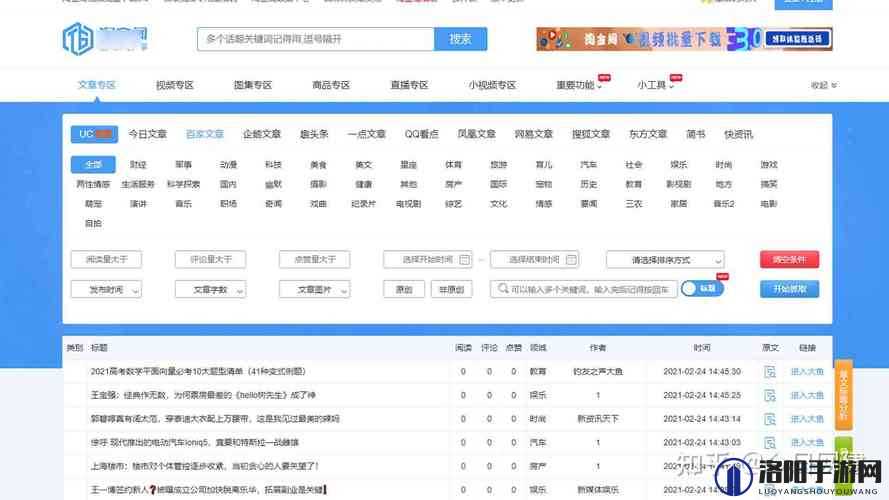Select the 凤凰文章 source tab

tap(476, 134)
